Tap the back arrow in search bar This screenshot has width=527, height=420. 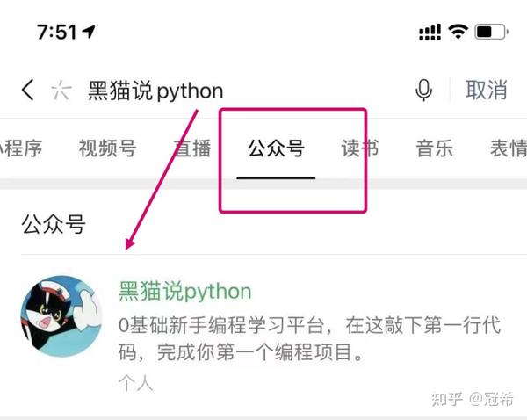pos(27,90)
